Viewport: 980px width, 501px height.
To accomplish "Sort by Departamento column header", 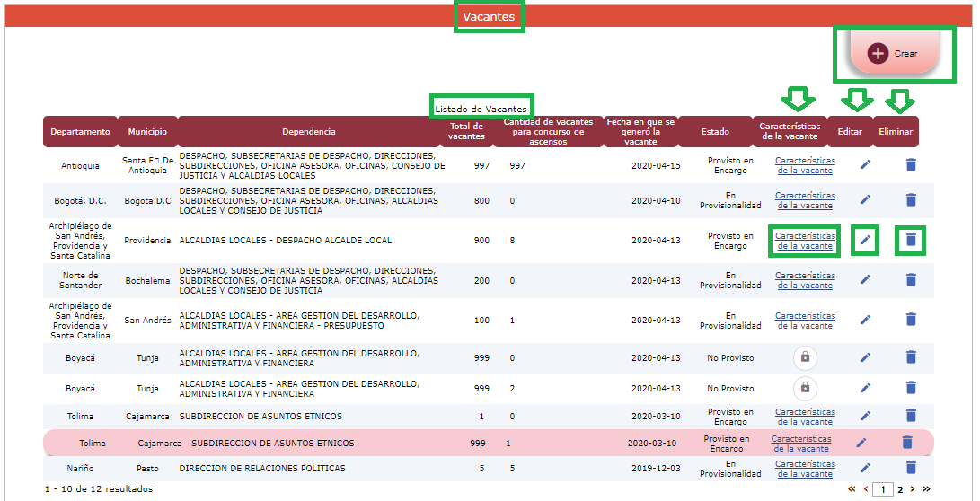I will [x=80, y=132].
